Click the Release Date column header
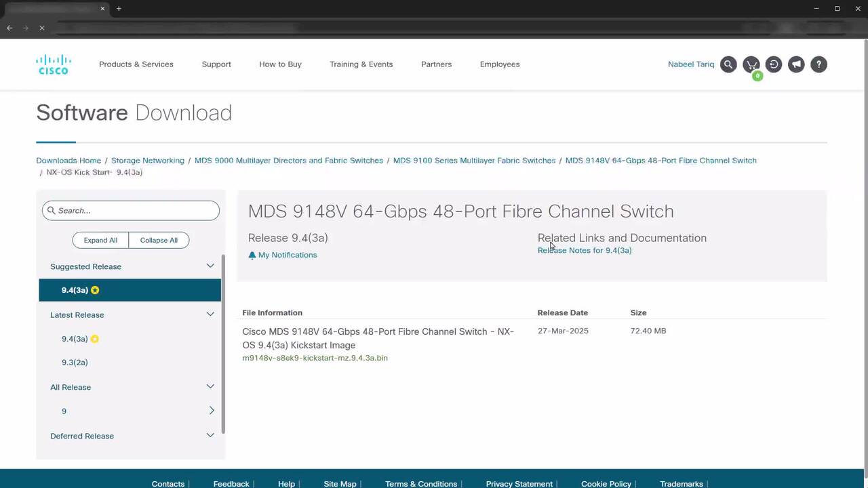 pyautogui.click(x=563, y=313)
